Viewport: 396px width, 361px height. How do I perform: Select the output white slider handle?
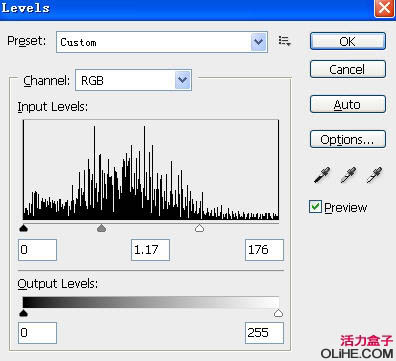click(x=278, y=313)
